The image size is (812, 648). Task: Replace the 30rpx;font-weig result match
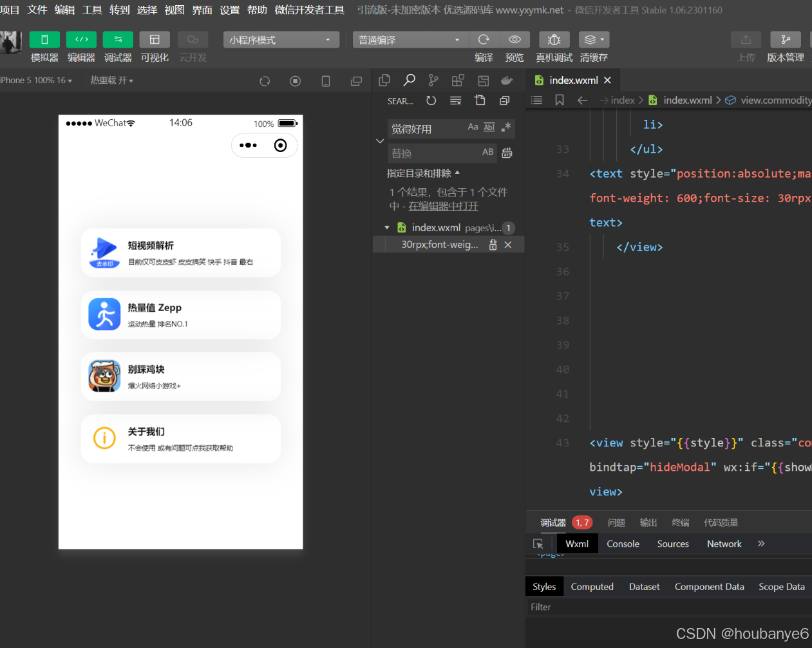point(493,245)
